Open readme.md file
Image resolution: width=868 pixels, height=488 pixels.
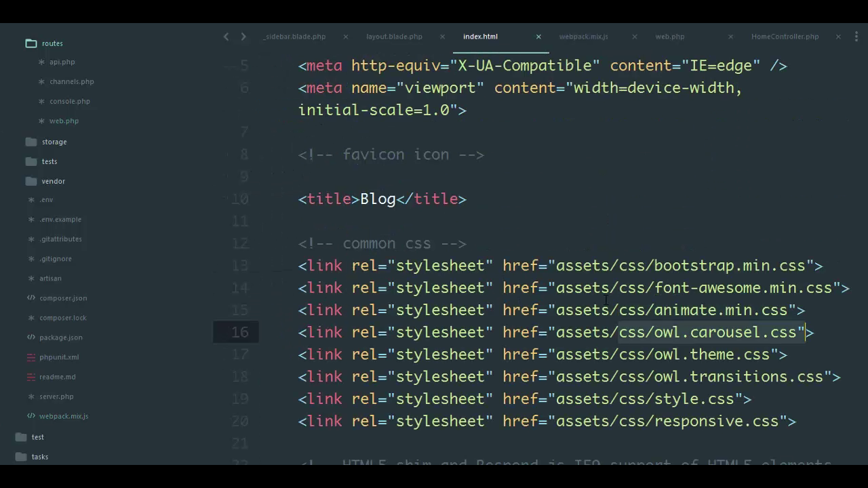[57, 377]
